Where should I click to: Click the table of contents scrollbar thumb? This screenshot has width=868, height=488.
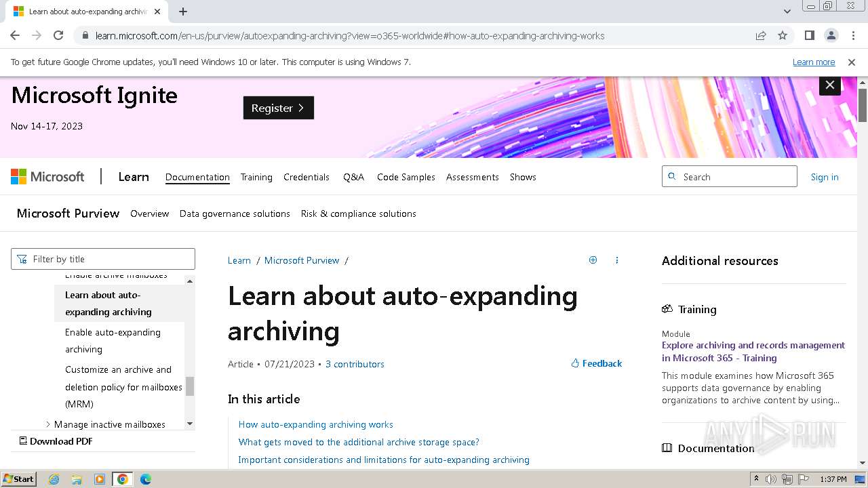click(x=190, y=386)
